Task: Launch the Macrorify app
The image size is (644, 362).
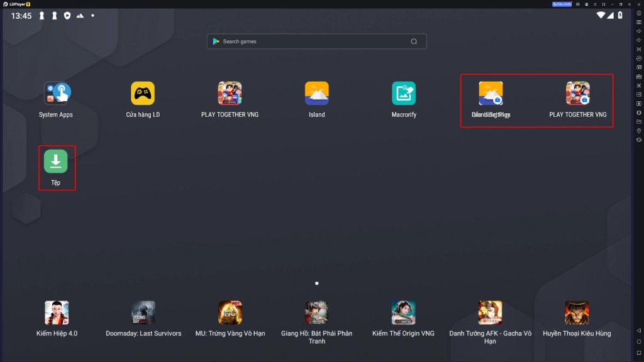Action: 404,93
